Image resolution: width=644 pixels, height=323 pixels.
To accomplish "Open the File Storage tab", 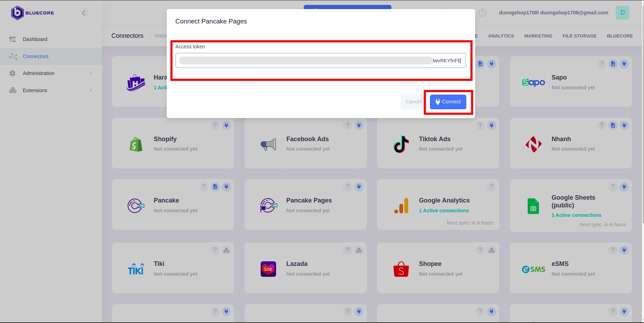I will click(x=579, y=36).
